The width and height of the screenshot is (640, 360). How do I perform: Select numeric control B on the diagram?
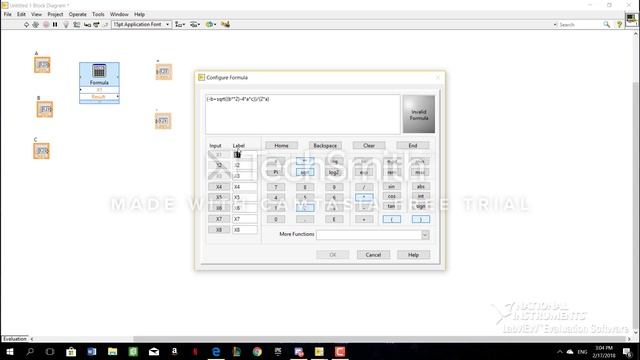[x=45, y=109]
